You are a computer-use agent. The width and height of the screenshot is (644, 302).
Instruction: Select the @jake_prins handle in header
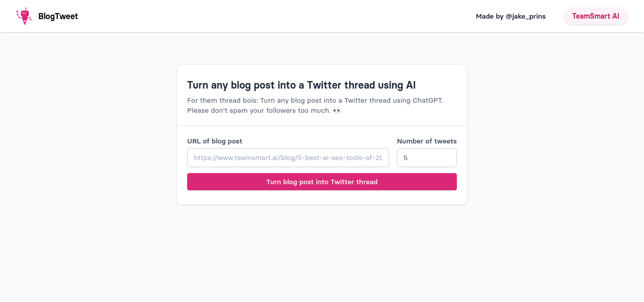point(525,16)
